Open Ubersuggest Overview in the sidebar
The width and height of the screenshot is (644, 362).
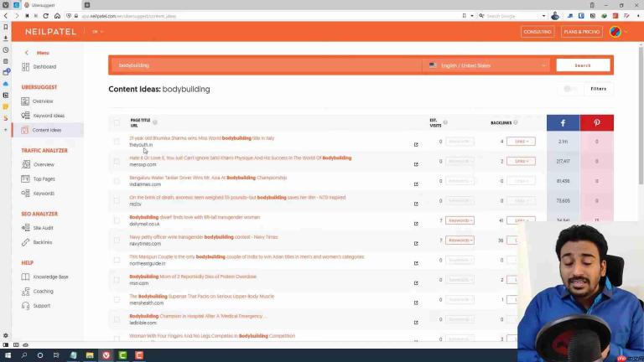coord(38,101)
